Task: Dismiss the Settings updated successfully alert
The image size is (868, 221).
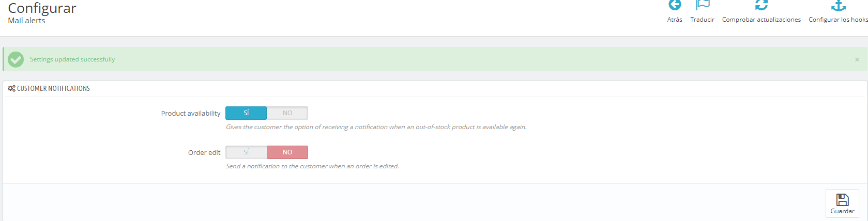Action: 857,59
